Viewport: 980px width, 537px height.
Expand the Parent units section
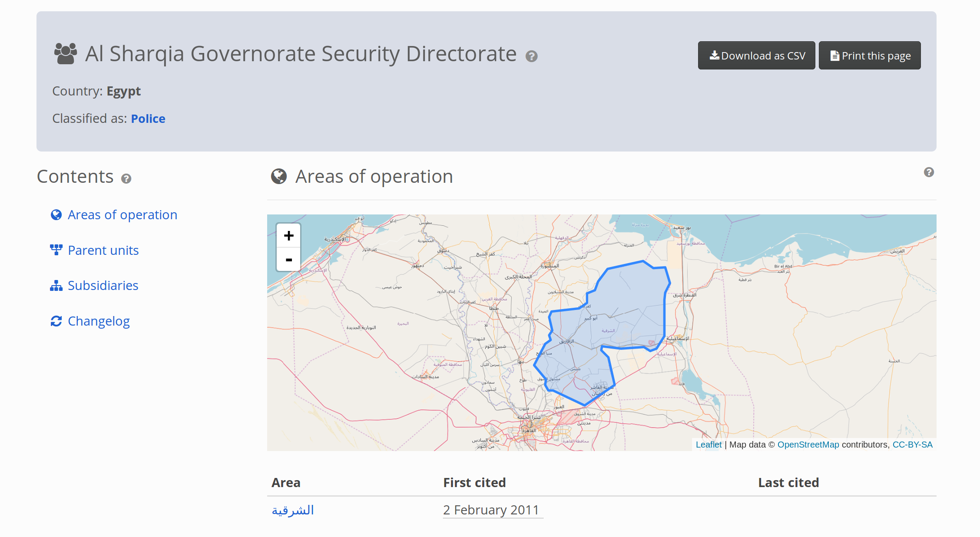(x=103, y=250)
